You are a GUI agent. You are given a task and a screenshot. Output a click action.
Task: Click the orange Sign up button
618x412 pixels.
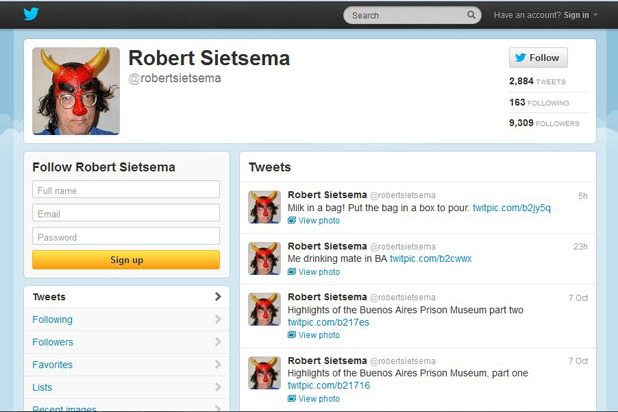tap(126, 260)
